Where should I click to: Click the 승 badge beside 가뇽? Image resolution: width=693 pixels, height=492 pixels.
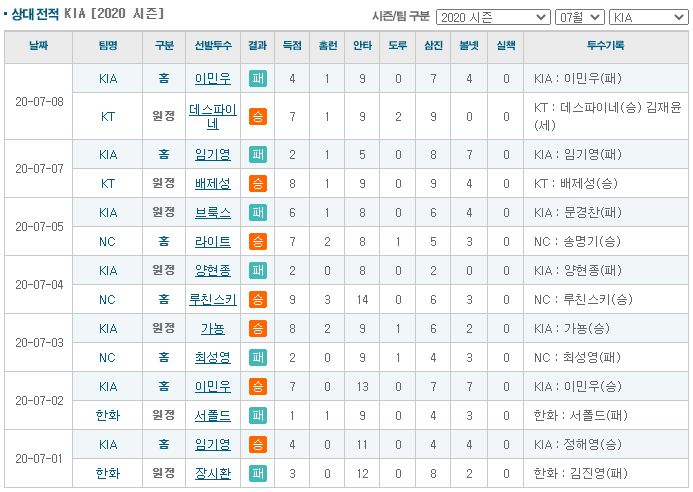point(258,328)
